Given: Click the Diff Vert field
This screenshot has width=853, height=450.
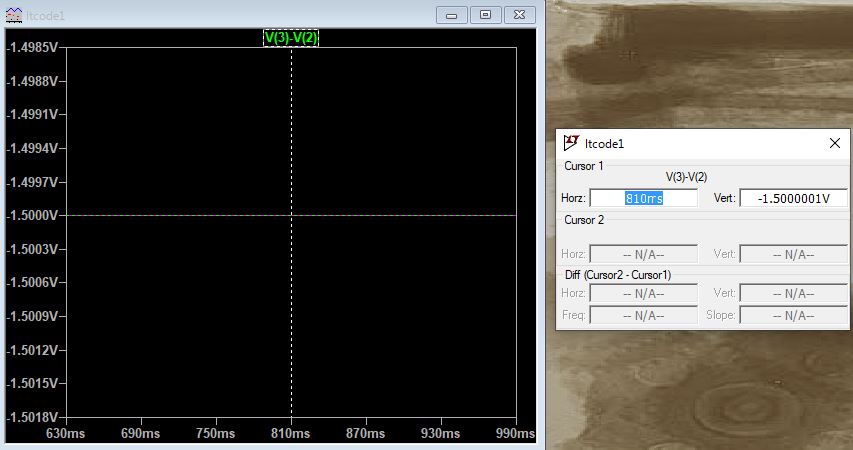Looking at the screenshot, I should [793, 293].
